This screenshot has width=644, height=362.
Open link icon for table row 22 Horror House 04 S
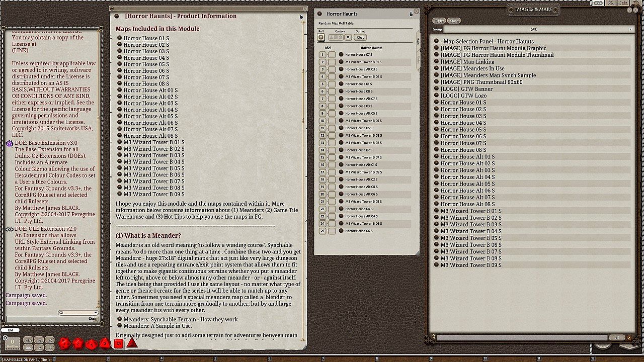point(341,209)
